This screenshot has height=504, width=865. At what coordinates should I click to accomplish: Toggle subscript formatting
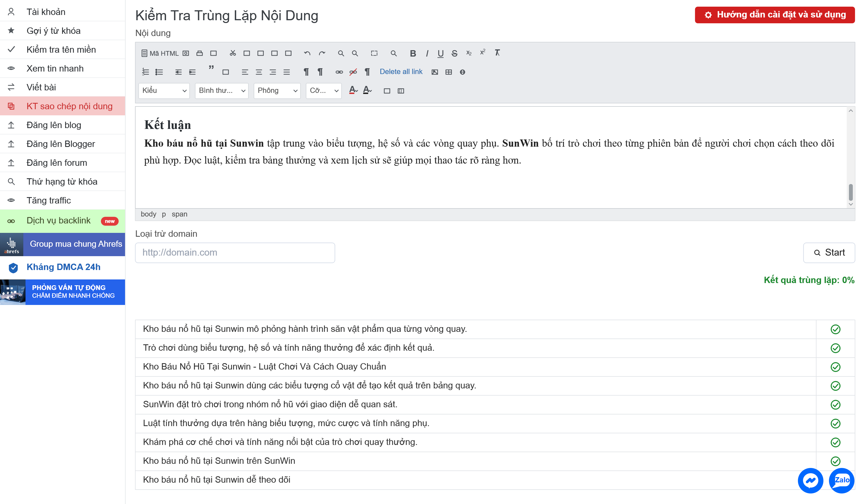(x=469, y=53)
